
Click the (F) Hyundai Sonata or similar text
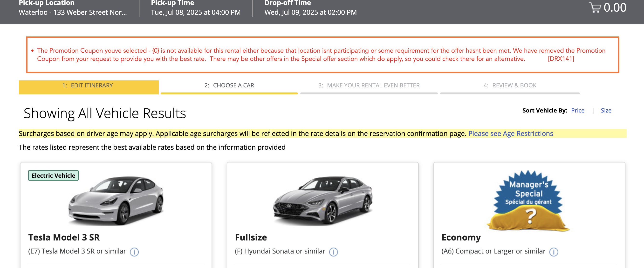[x=280, y=251]
